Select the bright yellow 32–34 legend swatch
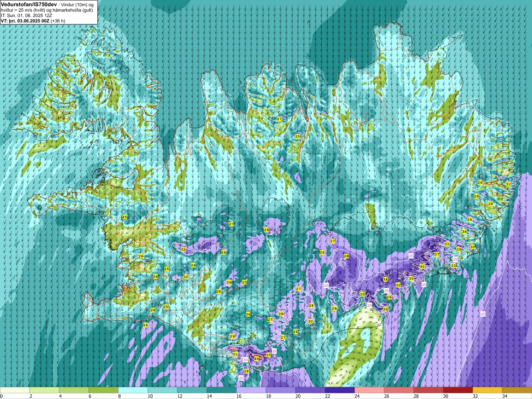This screenshot has width=532, height=399. [487, 390]
